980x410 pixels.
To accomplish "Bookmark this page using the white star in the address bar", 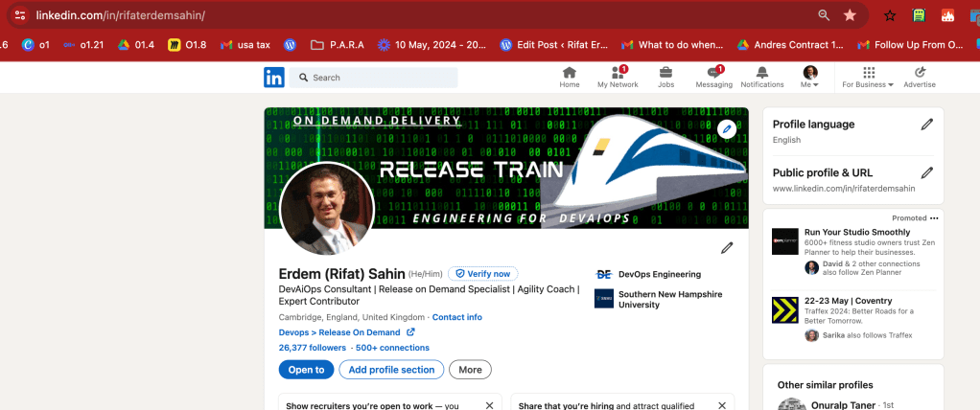I will 850,15.
